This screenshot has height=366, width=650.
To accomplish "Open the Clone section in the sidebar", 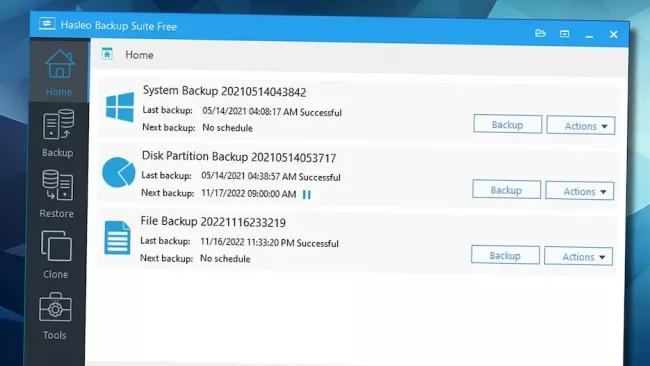I will point(56,255).
